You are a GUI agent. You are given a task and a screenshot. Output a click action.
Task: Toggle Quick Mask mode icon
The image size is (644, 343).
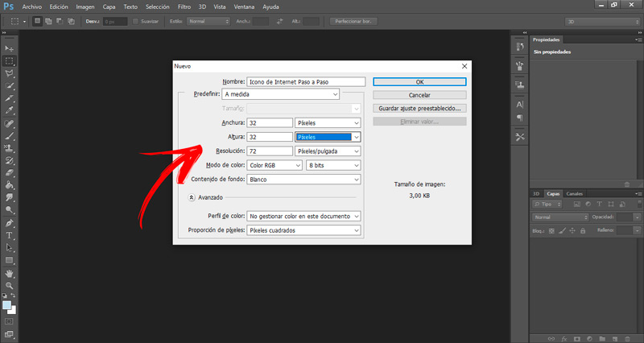[9, 321]
